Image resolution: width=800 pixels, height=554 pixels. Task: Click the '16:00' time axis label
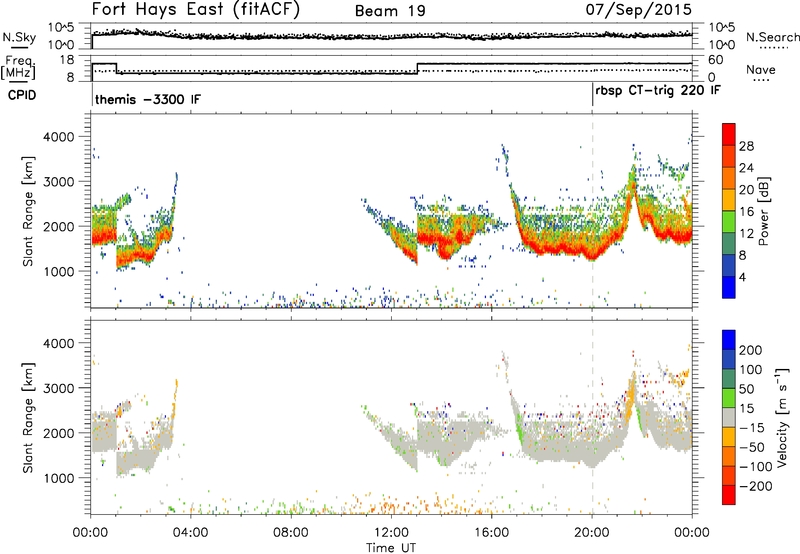click(491, 533)
